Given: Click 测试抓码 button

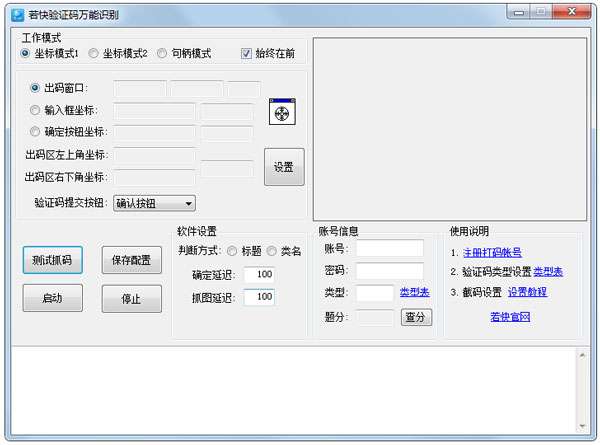Looking at the screenshot, I should pyautogui.click(x=52, y=260).
